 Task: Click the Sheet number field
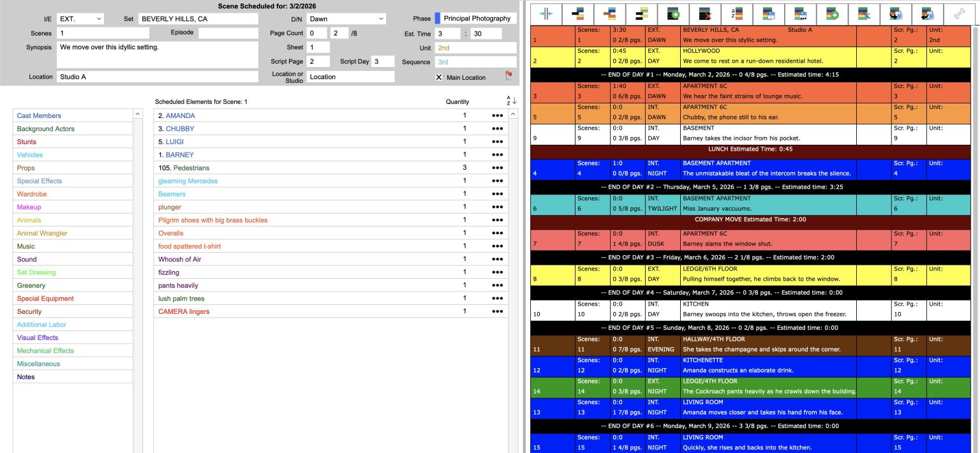click(x=318, y=47)
